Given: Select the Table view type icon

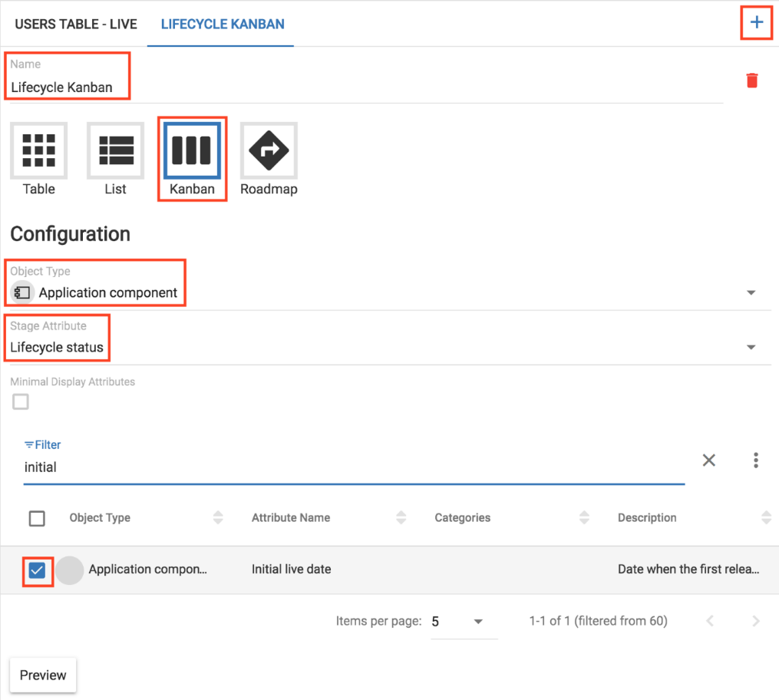Looking at the screenshot, I should [38, 150].
